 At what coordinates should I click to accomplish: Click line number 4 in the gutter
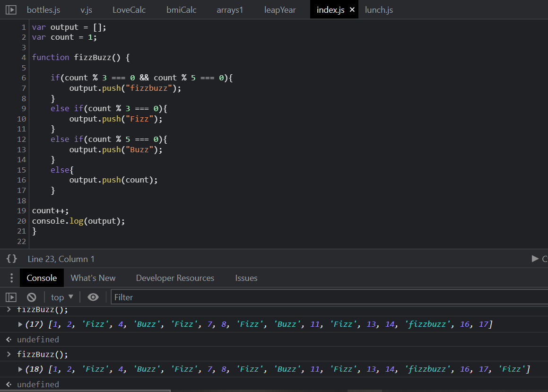point(24,57)
